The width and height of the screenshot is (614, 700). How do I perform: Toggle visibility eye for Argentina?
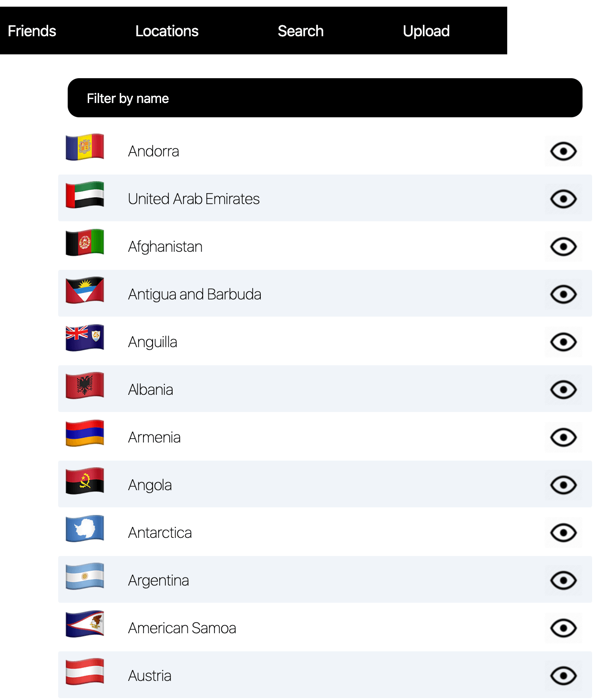click(x=563, y=580)
